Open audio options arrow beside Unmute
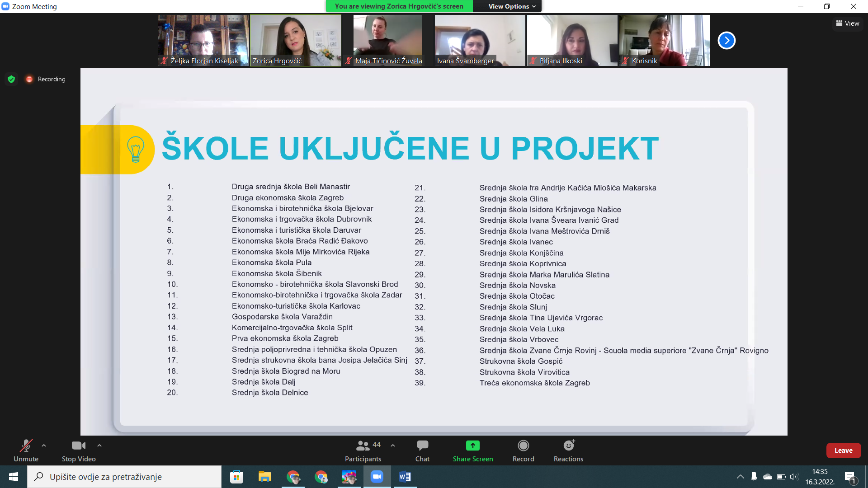The width and height of the screenshot is (868, 488). (44, 446)
